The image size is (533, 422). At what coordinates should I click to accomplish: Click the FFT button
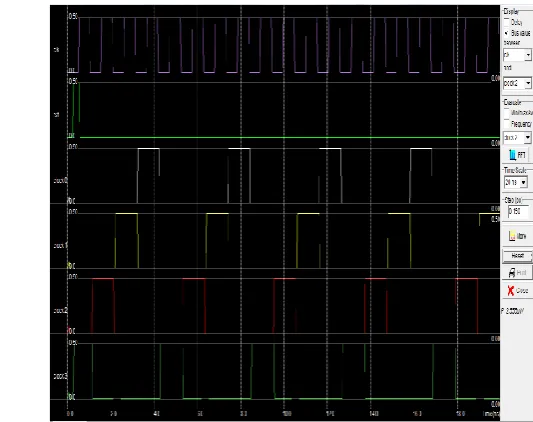point(517,155)
